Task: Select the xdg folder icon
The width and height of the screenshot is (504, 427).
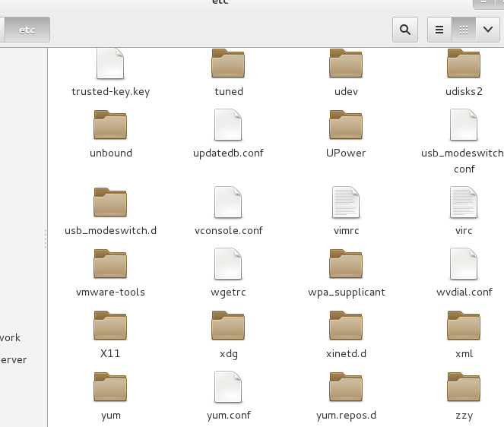Action: pyautogui.click(x=228, y=325)
